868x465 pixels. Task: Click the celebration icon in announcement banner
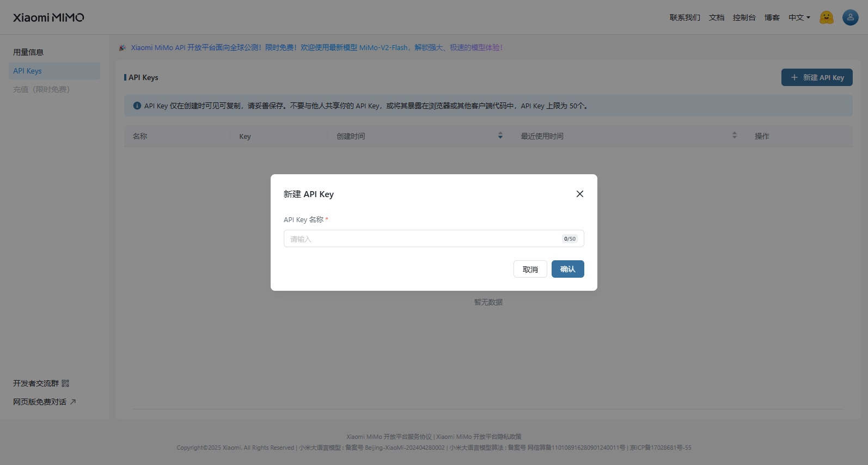pos(123,48)
